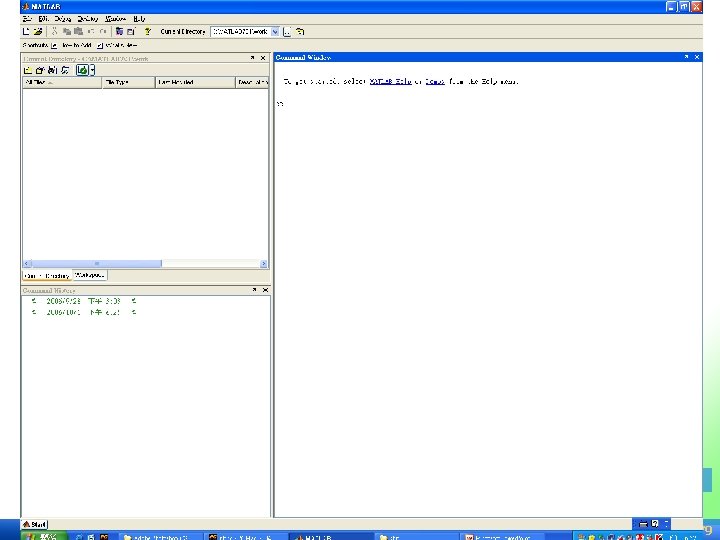
Task: Click the file list scrollbar right arrow
Action: 264,264
